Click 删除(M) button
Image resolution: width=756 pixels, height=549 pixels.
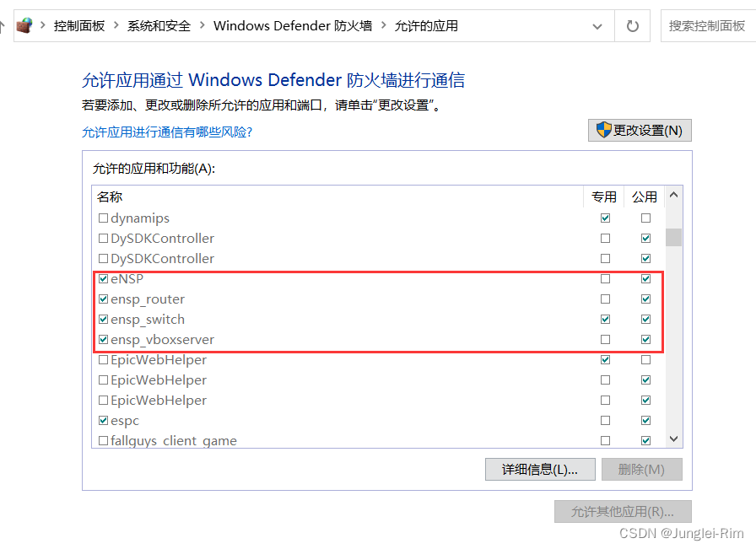coord(642,469)
